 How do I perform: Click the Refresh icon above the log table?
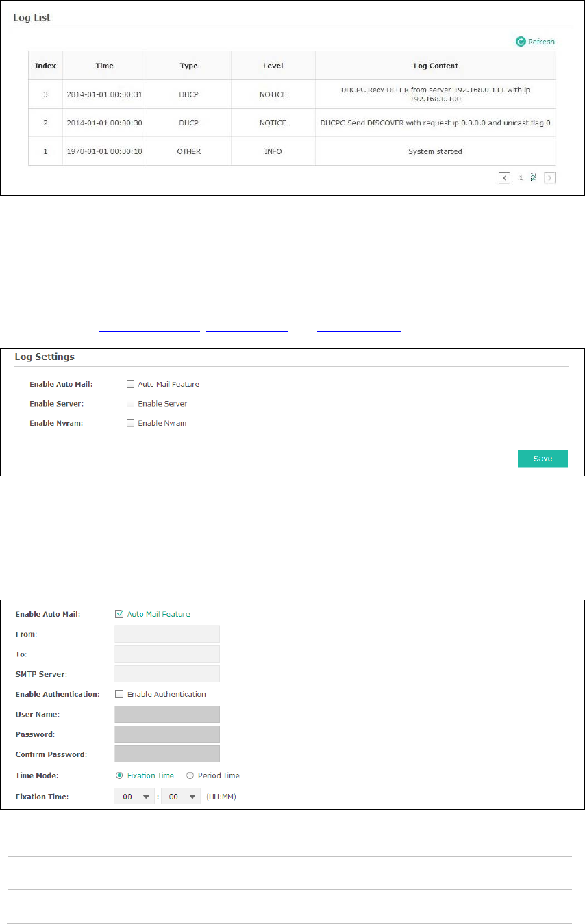click(521, 42)
